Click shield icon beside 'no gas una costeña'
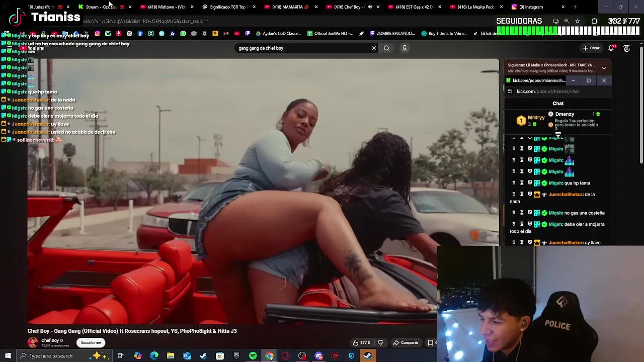The width and height of the screenshot is (644, 362). 530,213
